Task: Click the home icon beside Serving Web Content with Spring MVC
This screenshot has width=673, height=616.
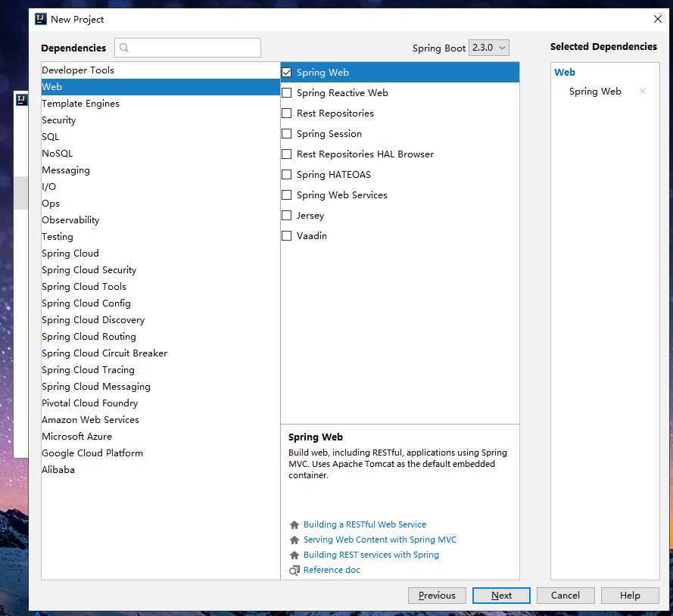Action: (294, 540)
